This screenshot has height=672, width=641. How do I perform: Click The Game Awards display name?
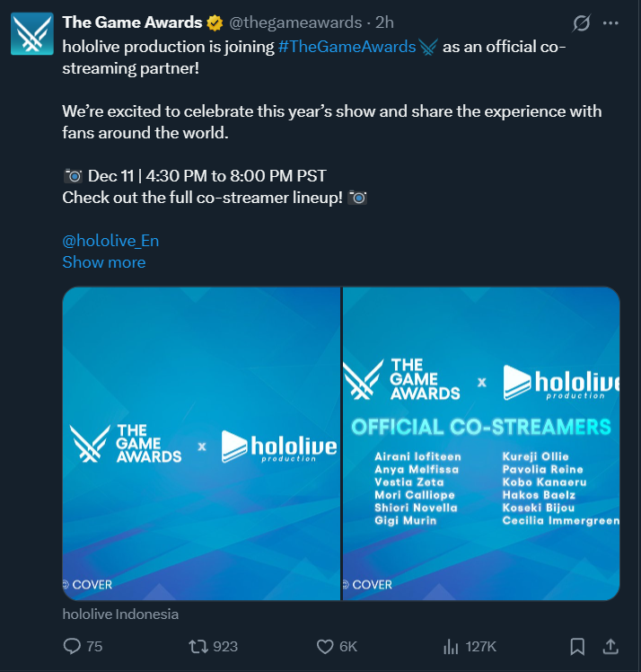132,22
